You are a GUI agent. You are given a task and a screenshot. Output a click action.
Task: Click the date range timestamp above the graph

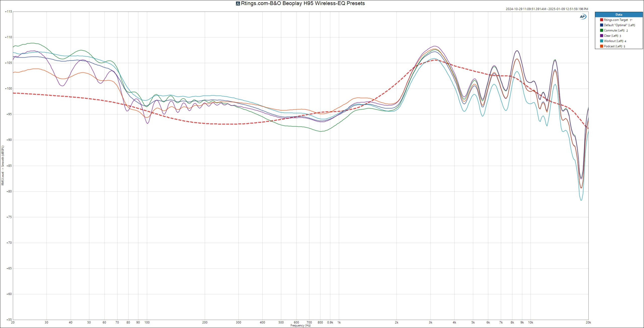547,9
